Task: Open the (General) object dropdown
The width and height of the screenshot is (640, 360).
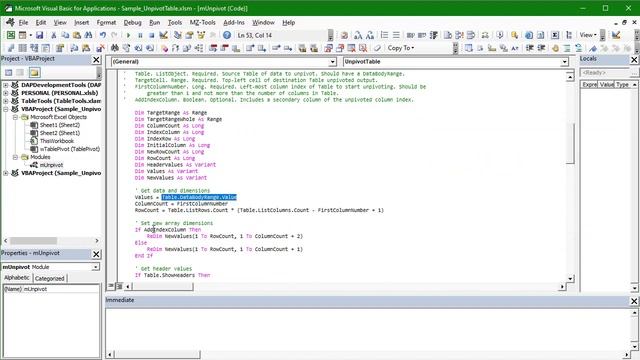Action: [333, 62]
